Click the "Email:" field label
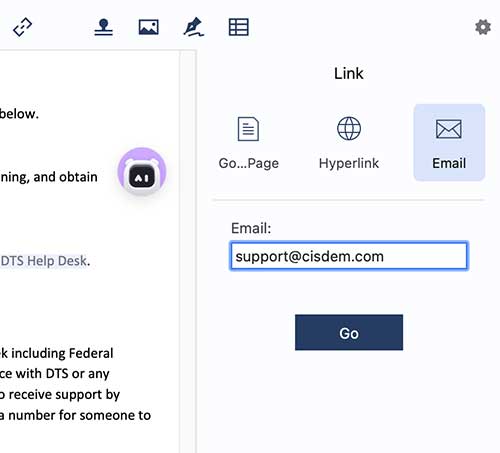The image size is (500, 453). [251, 228]
